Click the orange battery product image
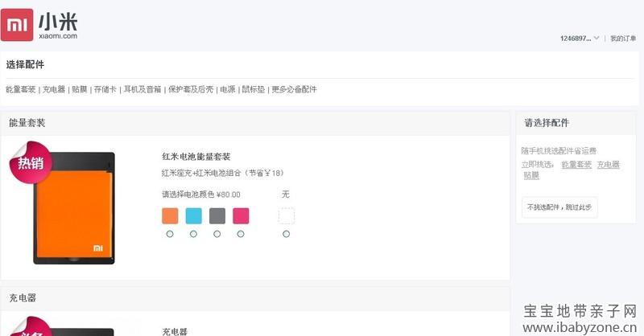This screenshot has height=336, width=644. point(74,208)
